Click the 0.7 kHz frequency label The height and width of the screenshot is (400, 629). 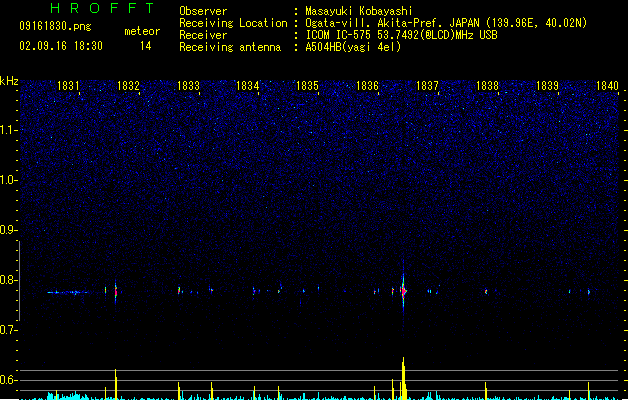[x=8, y=330]
